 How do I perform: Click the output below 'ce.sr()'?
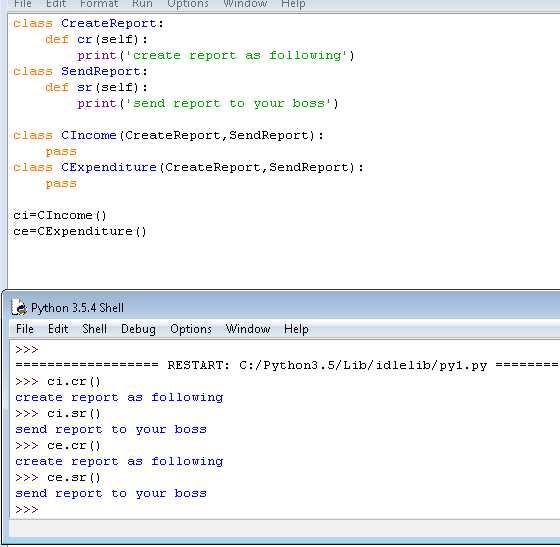111,493
